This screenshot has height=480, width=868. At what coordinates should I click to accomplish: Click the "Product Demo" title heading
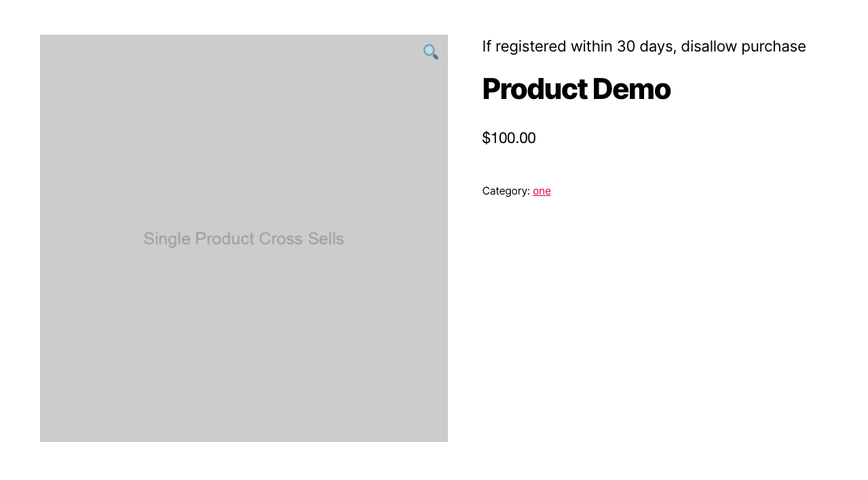coord(576,89)
